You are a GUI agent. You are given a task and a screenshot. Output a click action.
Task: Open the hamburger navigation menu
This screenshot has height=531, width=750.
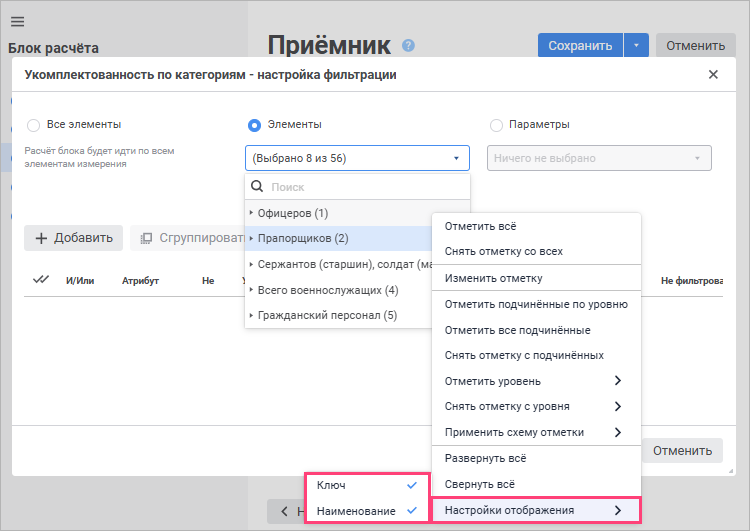point(17,22)
